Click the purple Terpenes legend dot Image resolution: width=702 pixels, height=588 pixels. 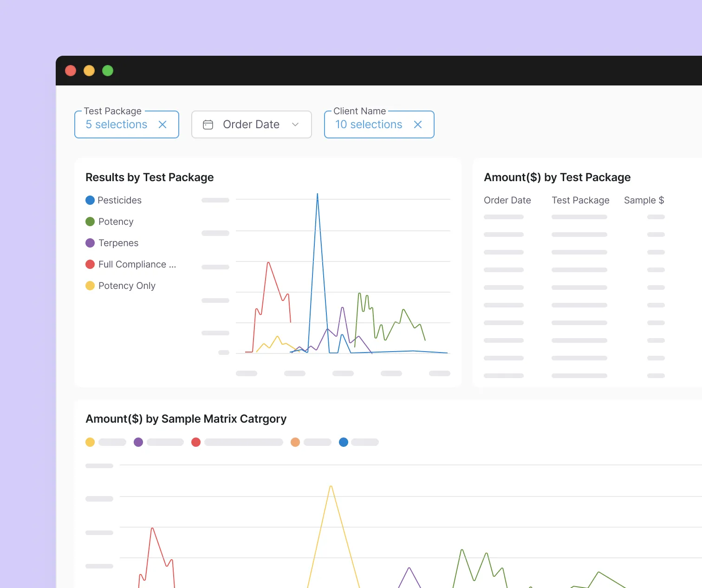[90, 243]
